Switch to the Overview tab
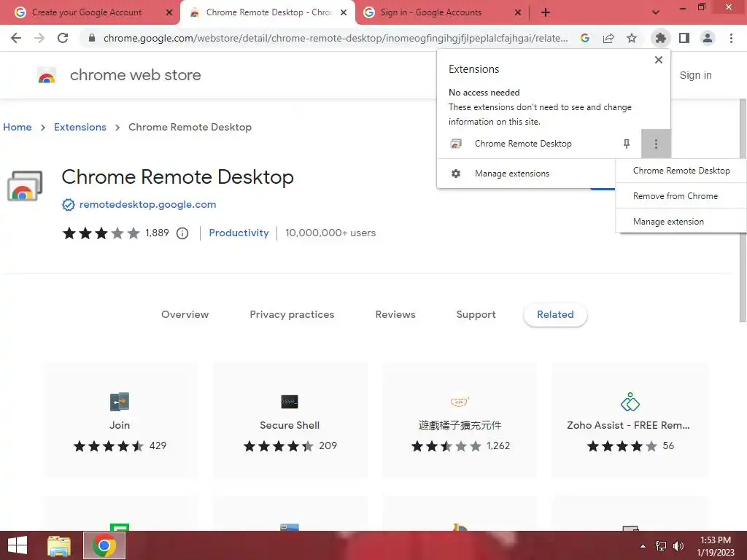The height and width of the screenshot is (560, 747). point(185,314)
